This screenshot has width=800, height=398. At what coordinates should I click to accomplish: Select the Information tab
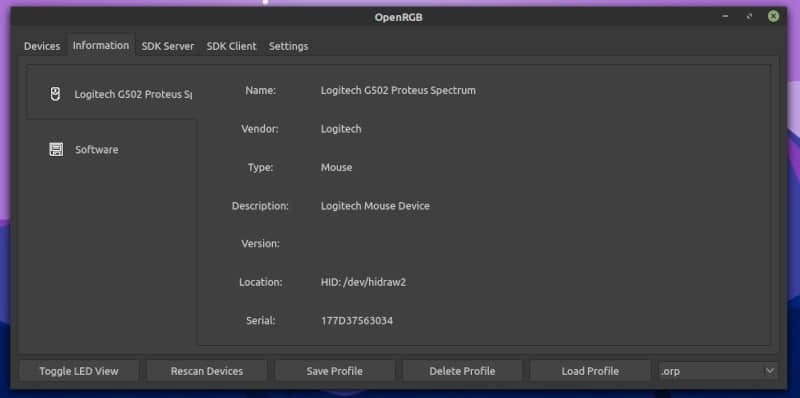(x=101, y=45)
